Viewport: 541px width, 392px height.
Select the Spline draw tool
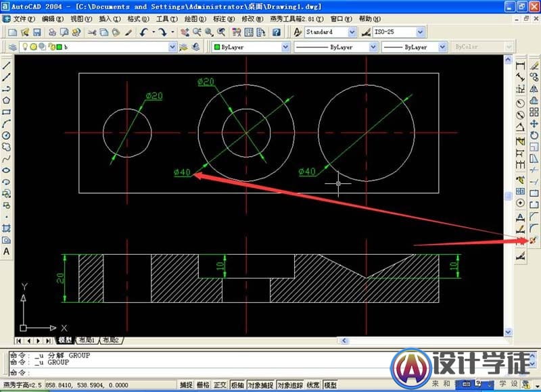6,159
